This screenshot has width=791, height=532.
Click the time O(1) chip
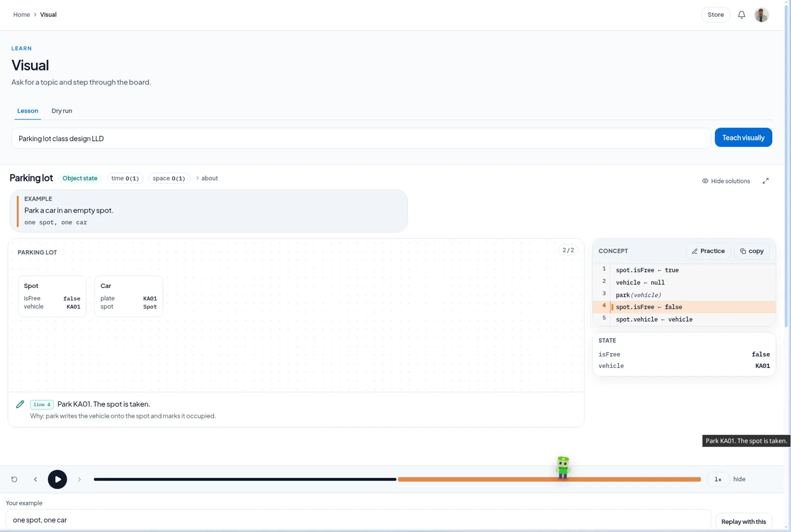[x=125, y=178]
